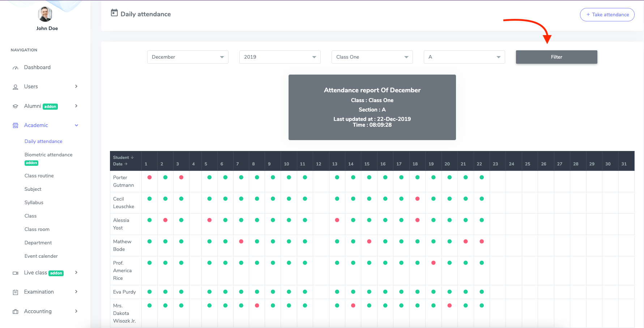Open Class routine in the sidebar

[39, 176]
